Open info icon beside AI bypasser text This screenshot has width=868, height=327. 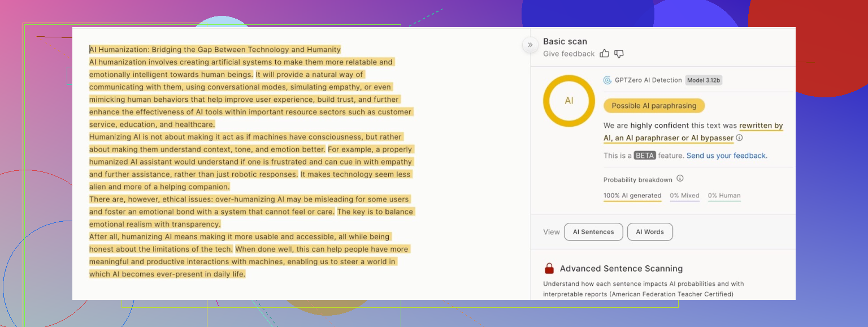tap(739, 138)
